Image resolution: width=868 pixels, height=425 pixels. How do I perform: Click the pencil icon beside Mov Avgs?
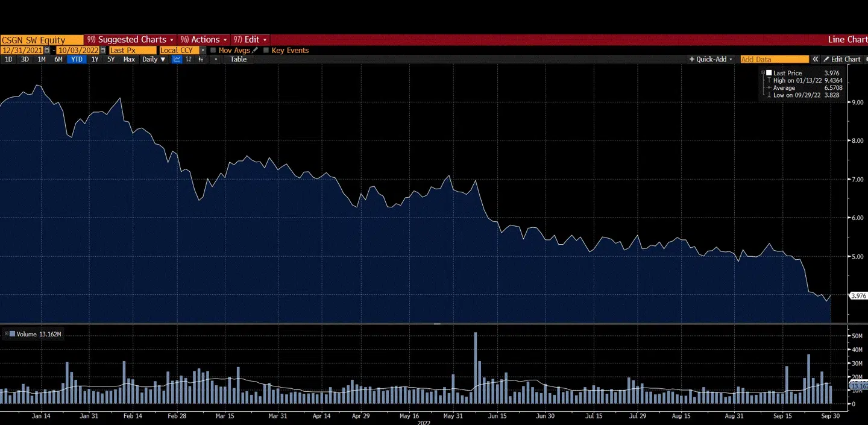255,50
